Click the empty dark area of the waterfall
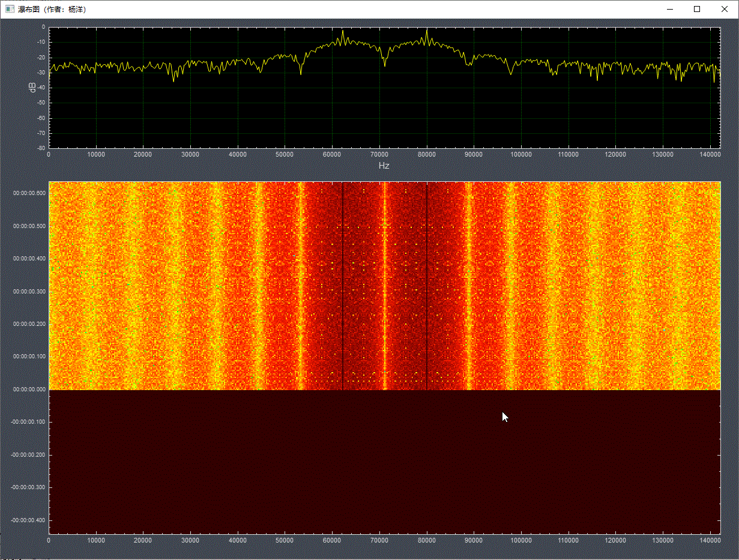The width and height of the screenshot is (739, 560). point(384,462)
